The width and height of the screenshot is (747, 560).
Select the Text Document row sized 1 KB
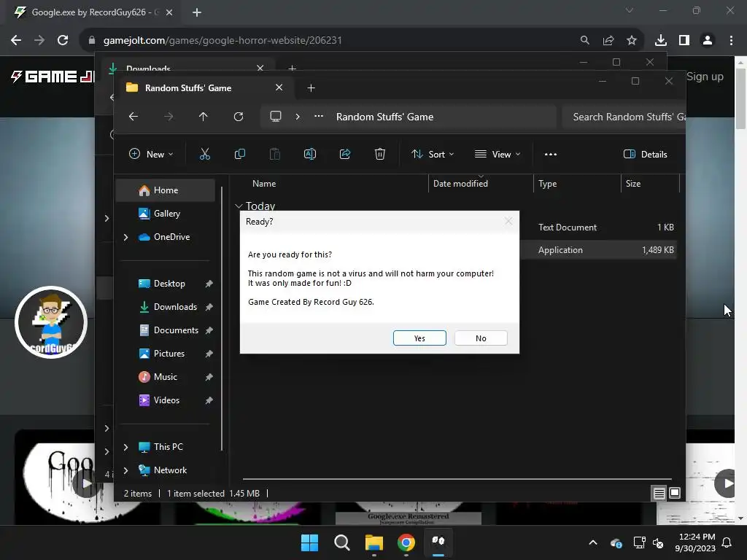pyautogui.click(x=598, y=227)
